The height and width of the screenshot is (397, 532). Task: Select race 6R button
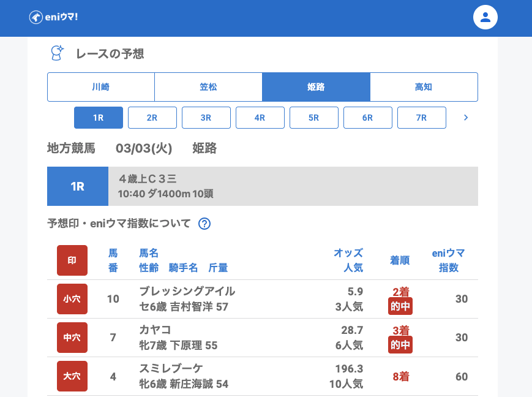pos(368,118)
